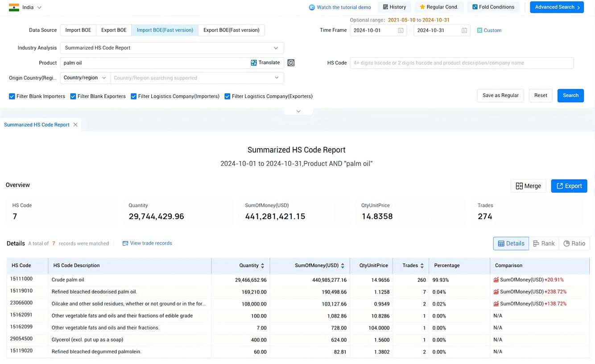The width and height of the screenshot is (595, 364).
Task: Click the Translate button
Action: [x=265, y=63]
